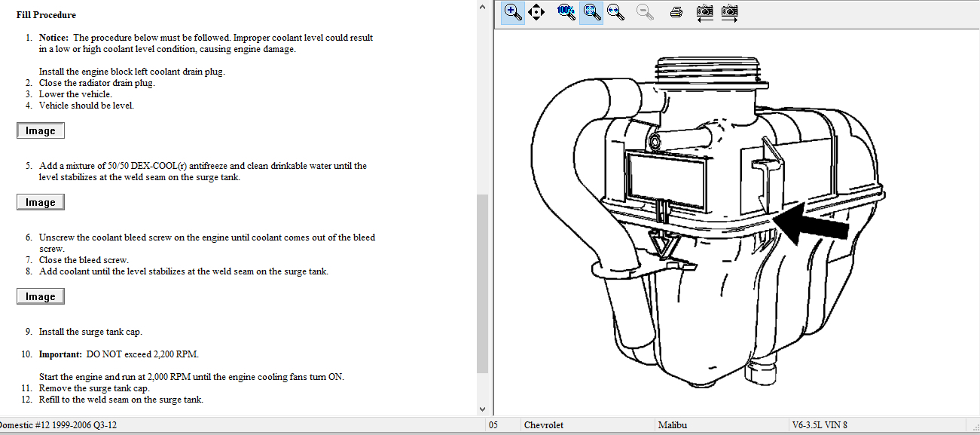Reset image zoom to 100%

(566, 12)
